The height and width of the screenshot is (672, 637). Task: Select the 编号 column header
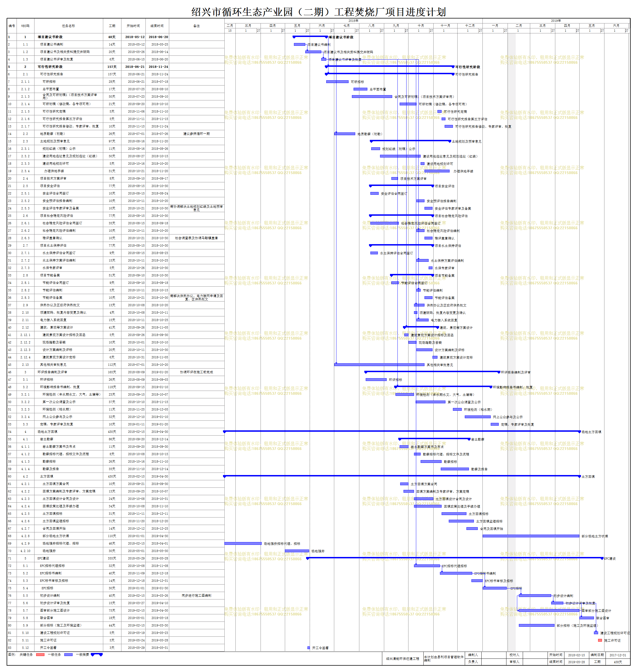(12, 26)
